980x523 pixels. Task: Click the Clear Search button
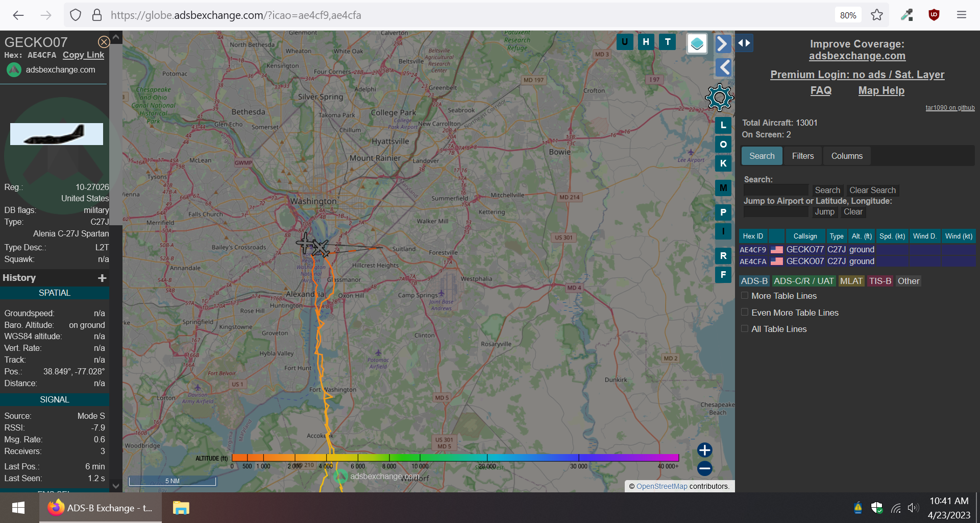[872, 191]
